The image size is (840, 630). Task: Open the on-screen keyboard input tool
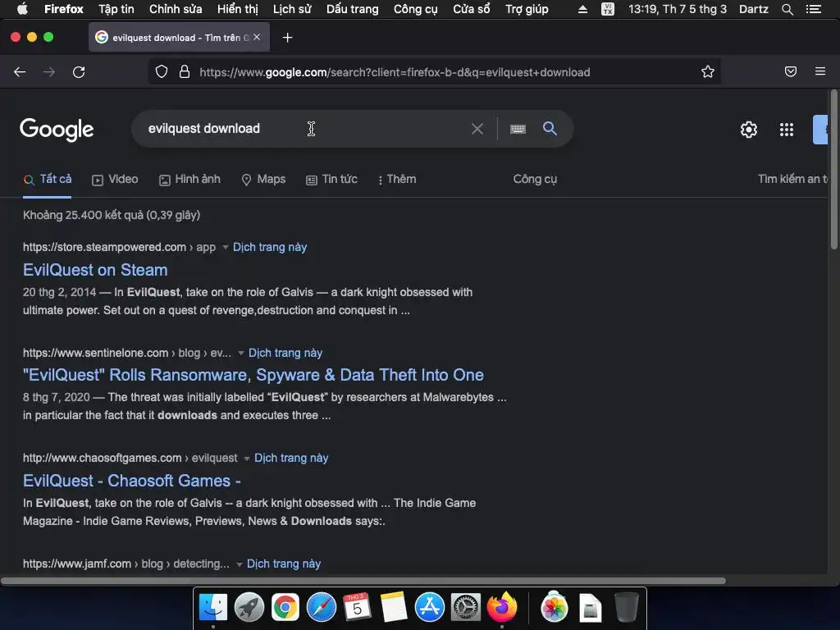[518, 129]
